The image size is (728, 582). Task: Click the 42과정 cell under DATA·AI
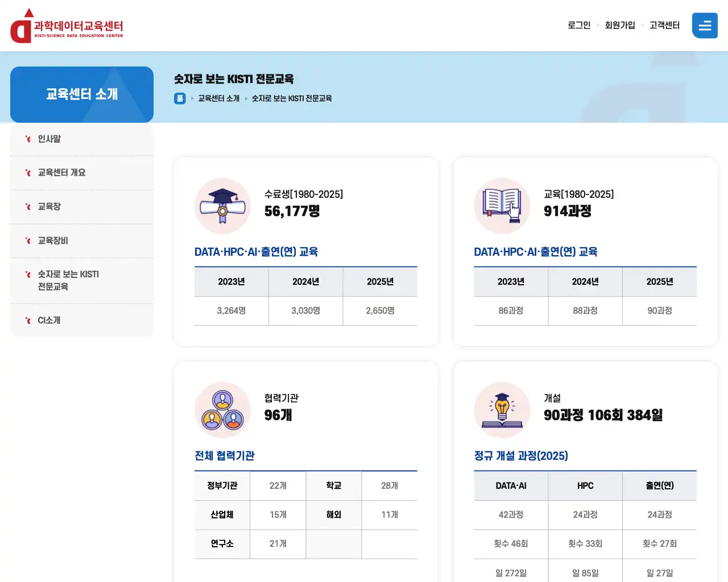[511, 515]
